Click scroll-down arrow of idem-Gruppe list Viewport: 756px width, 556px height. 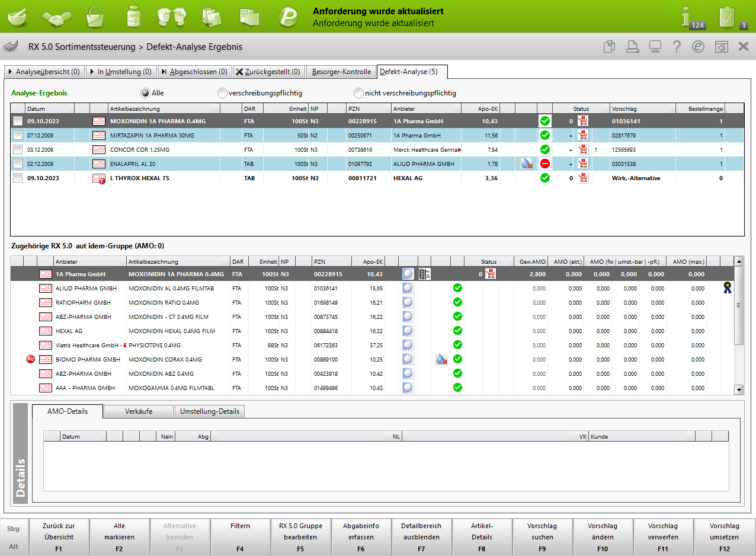click(x=738, y=389)
